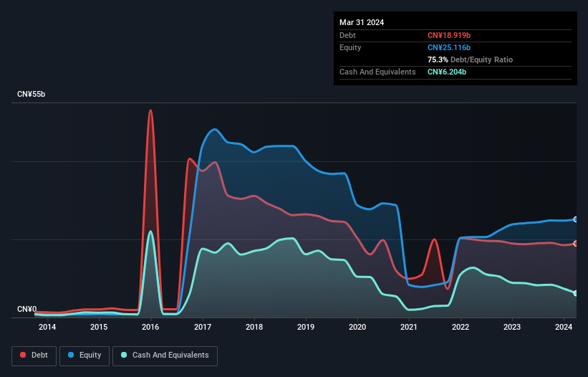The width and height of the screenshot is (588, 377).
Task: Click the 2014 x-axis label
Action: coord(47,327)
